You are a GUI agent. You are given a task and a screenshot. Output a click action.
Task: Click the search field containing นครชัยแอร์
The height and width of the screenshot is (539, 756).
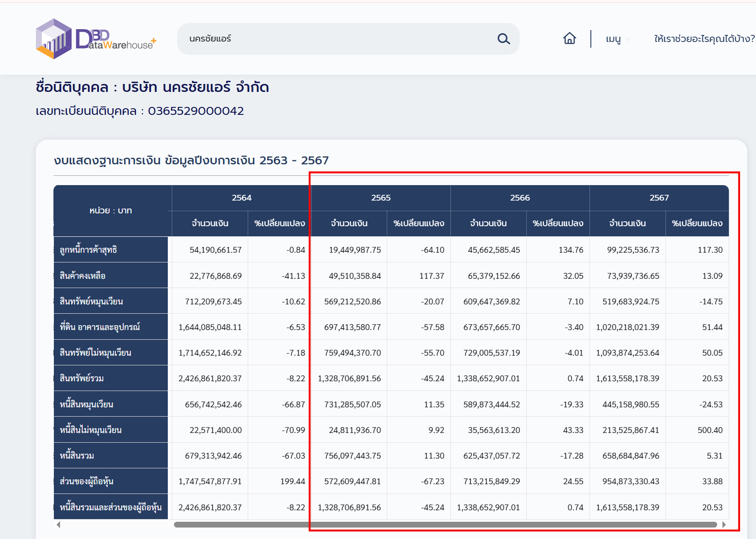336,39
